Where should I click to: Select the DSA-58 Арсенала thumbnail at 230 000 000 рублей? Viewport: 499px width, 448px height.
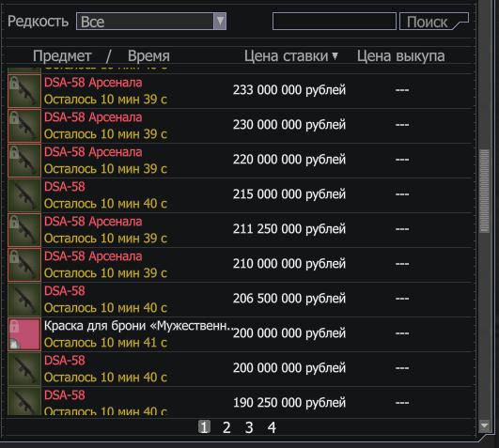[24, 126]
